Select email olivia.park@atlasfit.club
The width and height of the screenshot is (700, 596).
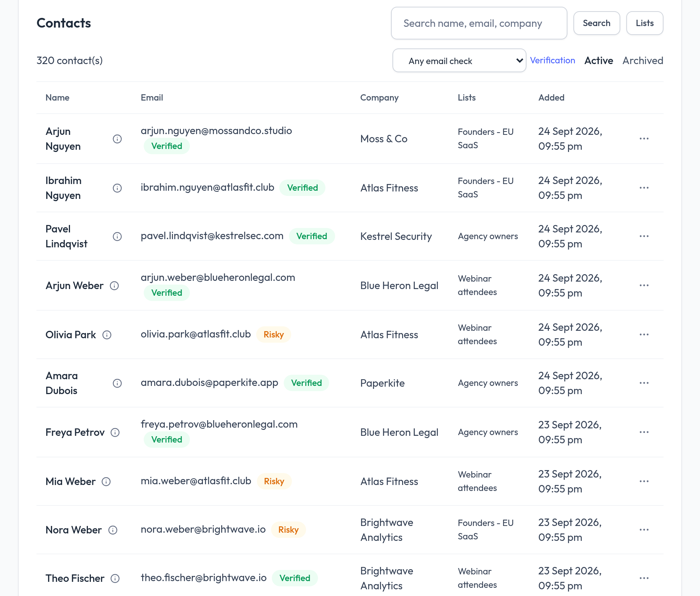(196, 334)
